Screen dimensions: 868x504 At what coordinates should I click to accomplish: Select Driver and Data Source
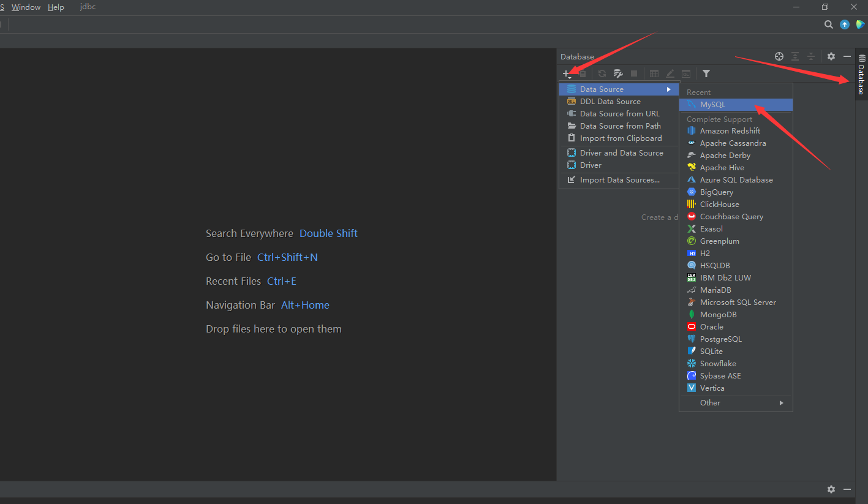[619, 153]
